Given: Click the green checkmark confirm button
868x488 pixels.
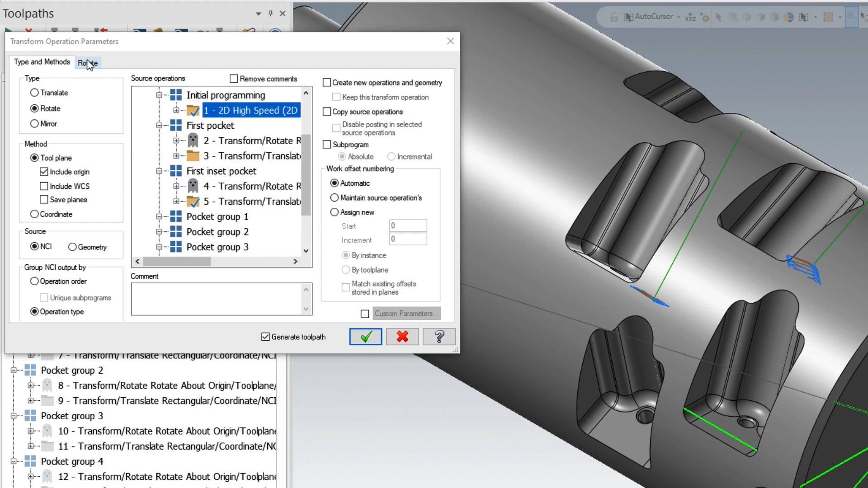Looking at the screenshot, I should pyautogui.click(x=366, y=337).
